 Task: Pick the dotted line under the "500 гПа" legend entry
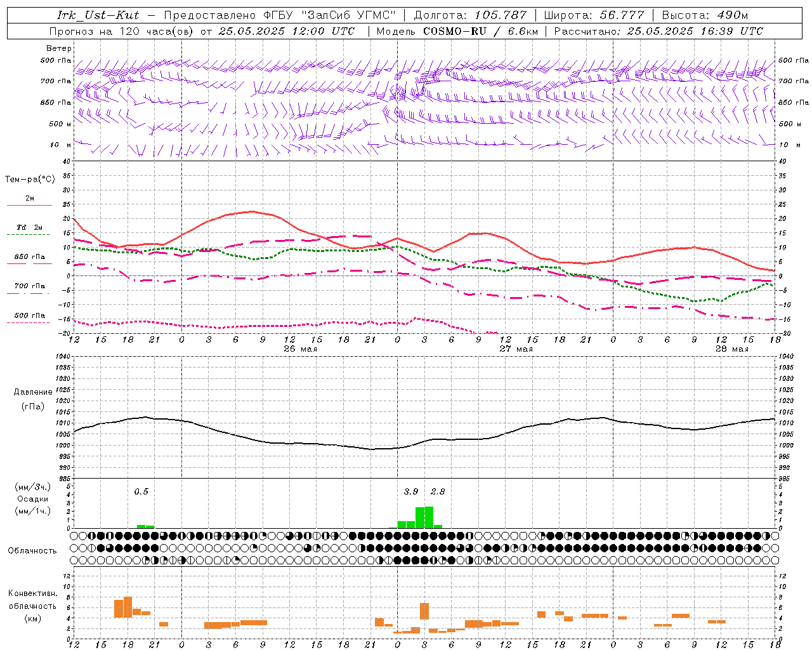click(x=29, y=322)
